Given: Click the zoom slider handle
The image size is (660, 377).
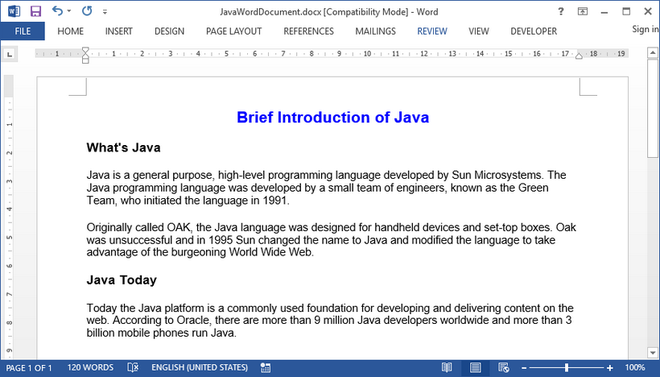Looking at the screenshot, I should pos(567,367).
